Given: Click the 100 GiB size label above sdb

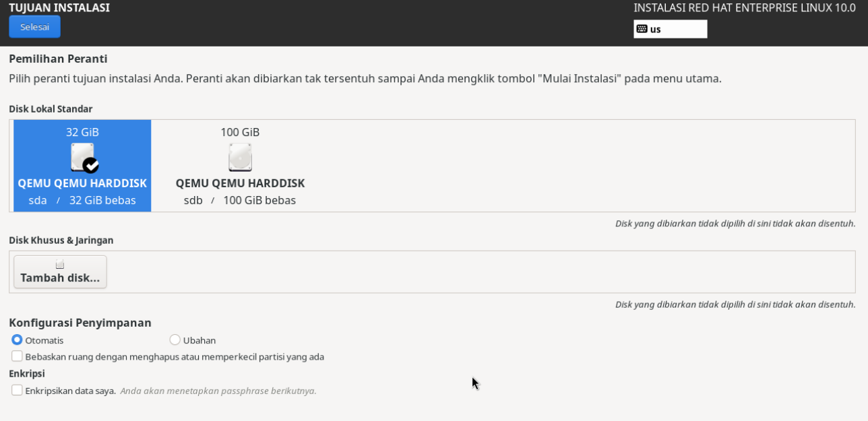Looking at the screenshot, I should tap(240, 133).
